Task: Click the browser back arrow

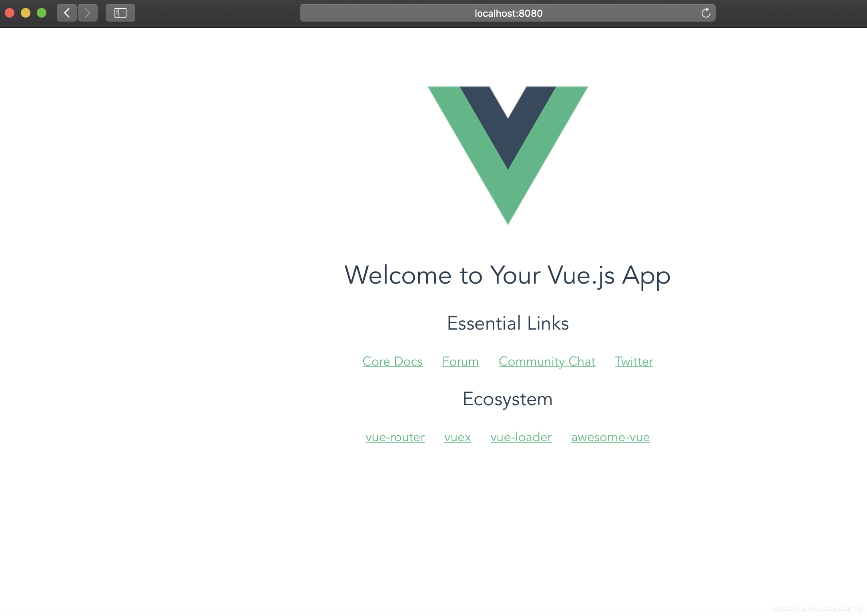Action: (67, 13)
